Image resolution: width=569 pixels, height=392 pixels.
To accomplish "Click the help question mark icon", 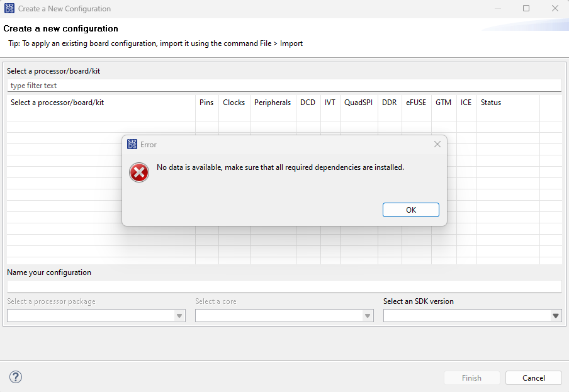I will pyautogui.click(x=15, y=377).
